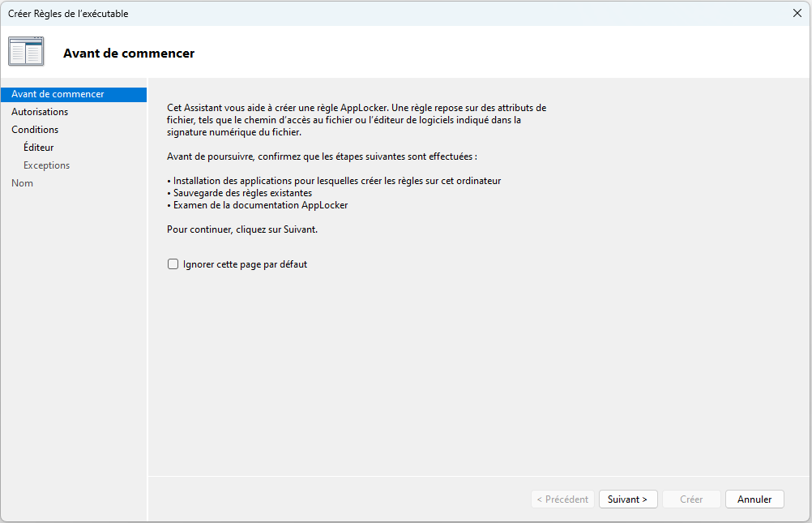812x523 pixels.
Task: Select the 'Avant de commencer' step
Action: [74, 94]
